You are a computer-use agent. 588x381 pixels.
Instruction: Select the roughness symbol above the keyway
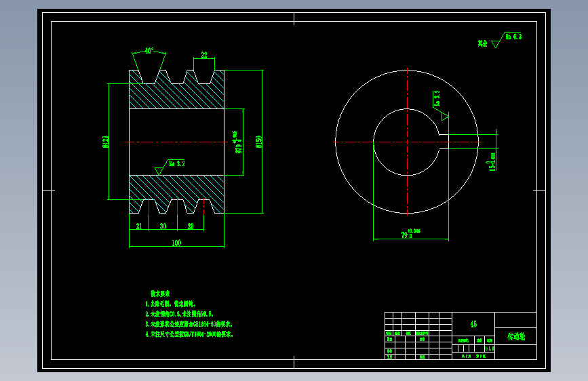pos(441,105)
